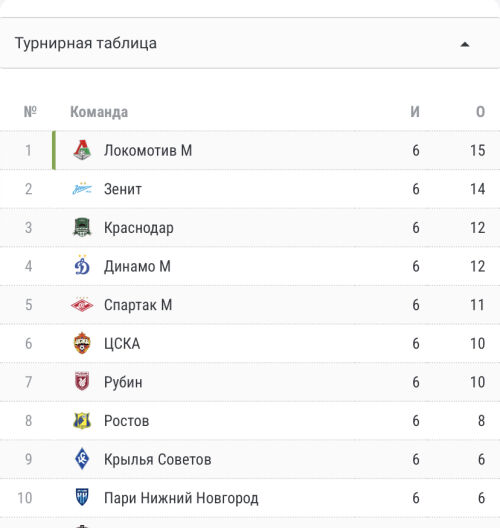Viewport: 500px width, 528px height.
Task: Click the Krasnodar club crest
Action: point(82,227)
